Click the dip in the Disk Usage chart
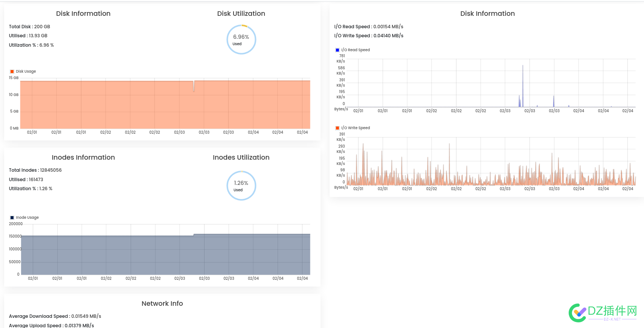 pyautogui.click(x=194, y=87)
